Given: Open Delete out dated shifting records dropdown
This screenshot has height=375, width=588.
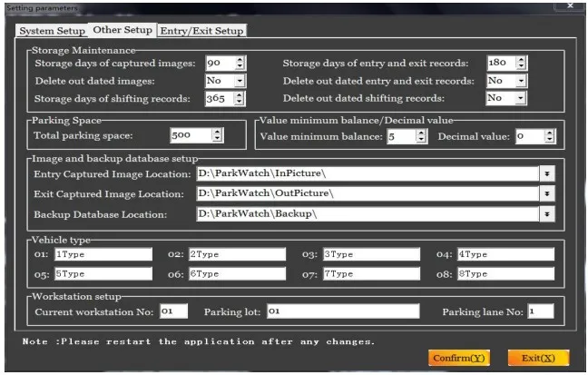Looking at the screenshot, I should coord(522,97).
